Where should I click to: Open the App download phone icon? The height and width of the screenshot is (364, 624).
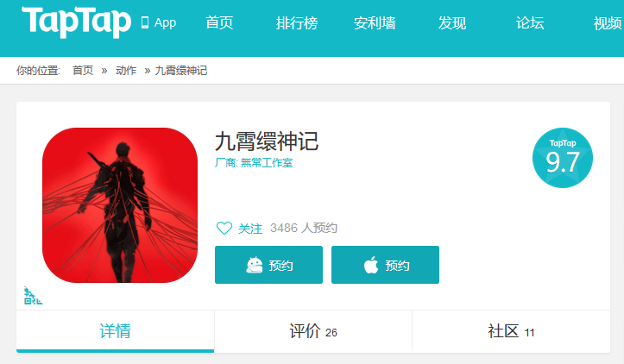coord(145,22)
